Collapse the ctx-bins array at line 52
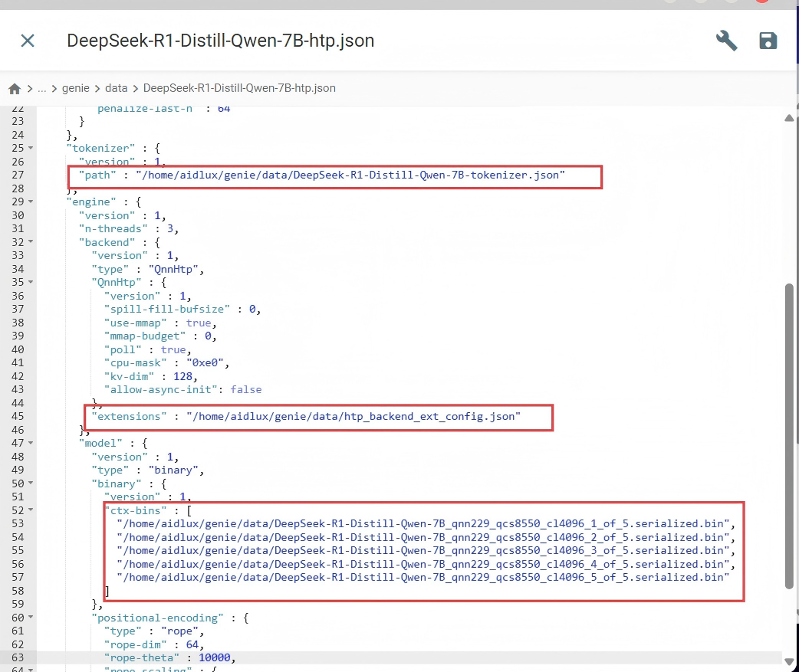Viewport: 799px width, 672px height. point(31,510)
